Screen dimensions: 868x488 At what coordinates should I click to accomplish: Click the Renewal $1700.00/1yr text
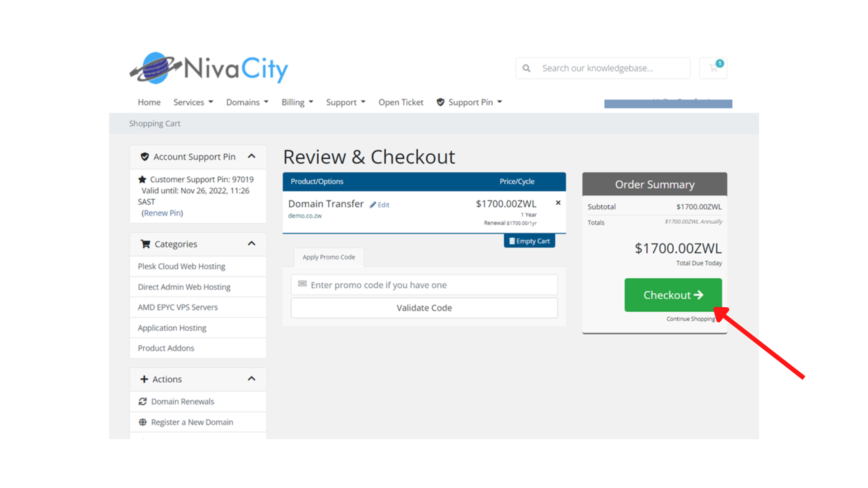click(510, 223)
